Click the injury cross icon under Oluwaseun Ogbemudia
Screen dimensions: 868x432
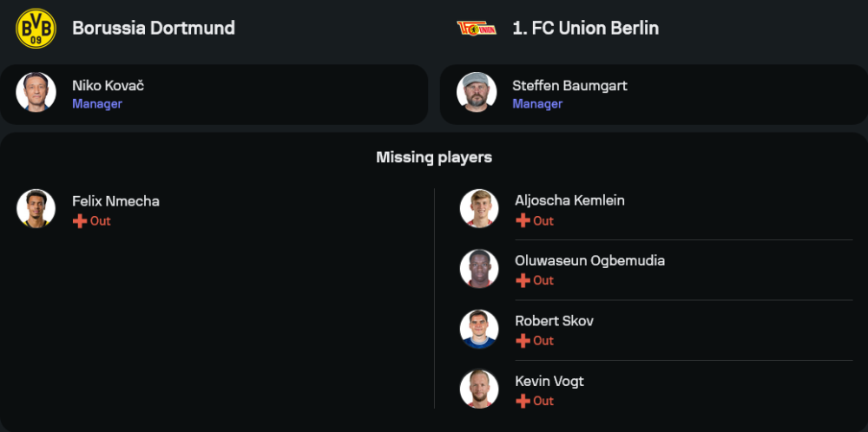(523, 281)
